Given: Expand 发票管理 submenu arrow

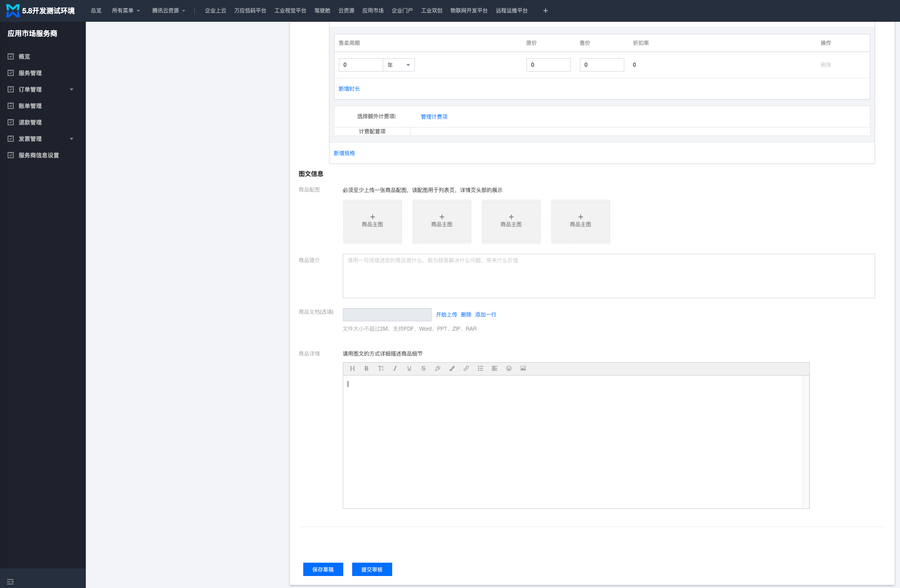Looking at the screenshot, I should point(72,139).
